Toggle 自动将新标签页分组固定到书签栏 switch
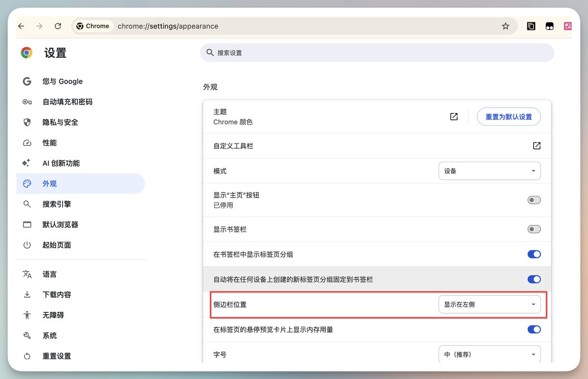 (534, 279)
